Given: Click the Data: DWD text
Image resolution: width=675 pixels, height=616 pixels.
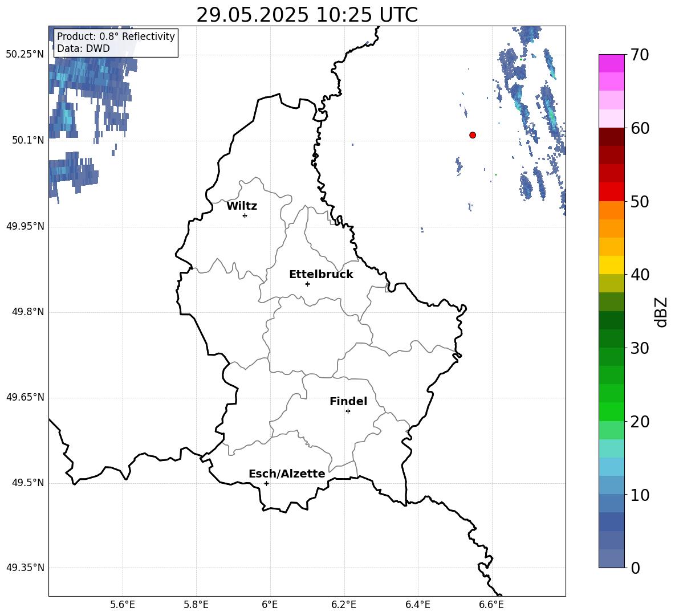Looking at the screenshot, I should pos(83,48).
